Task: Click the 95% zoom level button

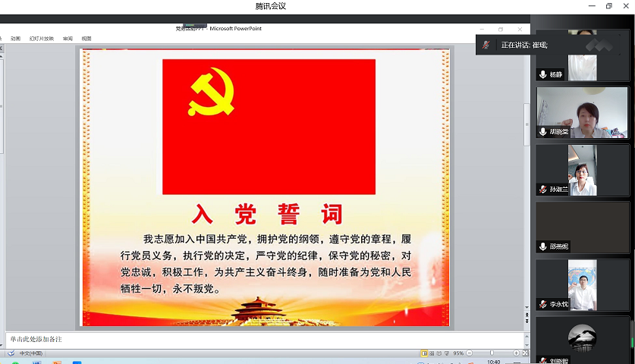Action: click(459, 353)
